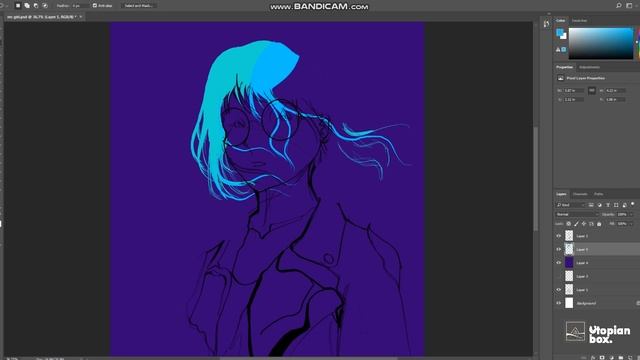
Task: Choose the Add to Selection mode icon
Action: (x=27, y=6)
